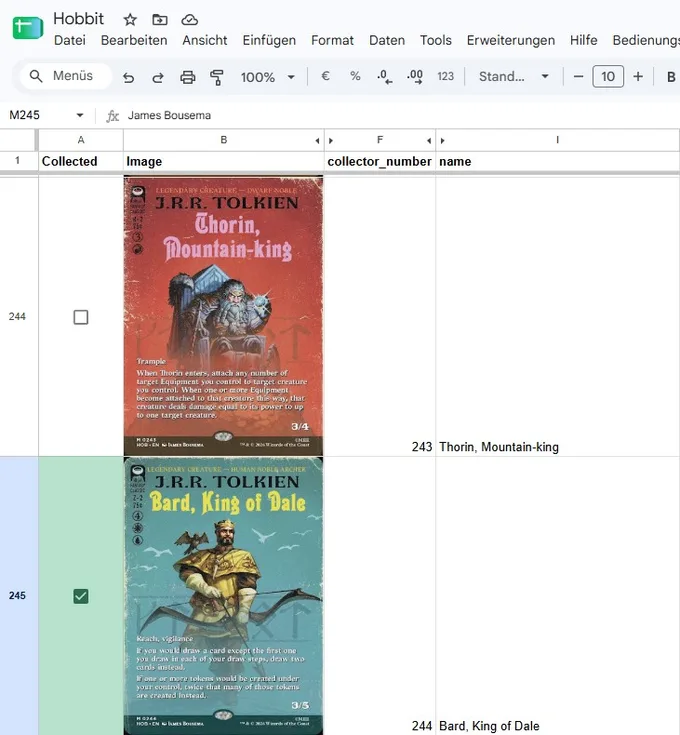Select the name cell Bard, King of Dale
The height and width of the screenshot is (735, 680).
tap(558, 596)
